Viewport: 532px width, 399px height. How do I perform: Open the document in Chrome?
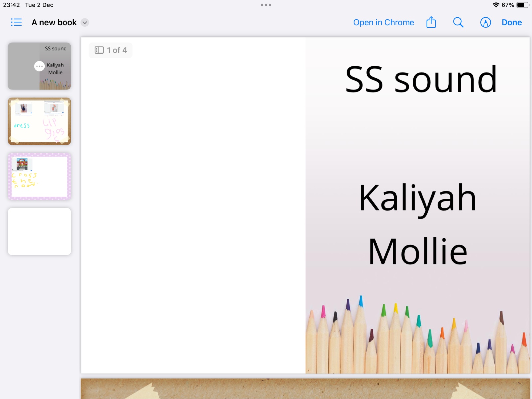(383, 22)
